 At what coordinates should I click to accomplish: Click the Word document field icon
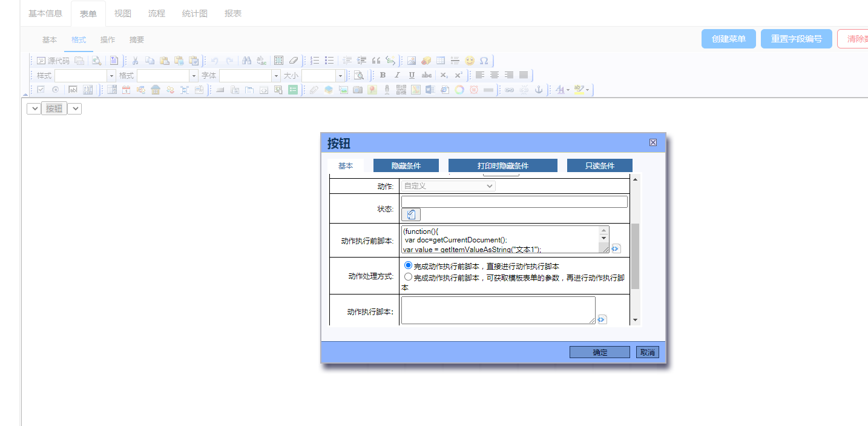pyautogui.click(x=430, y=90)
